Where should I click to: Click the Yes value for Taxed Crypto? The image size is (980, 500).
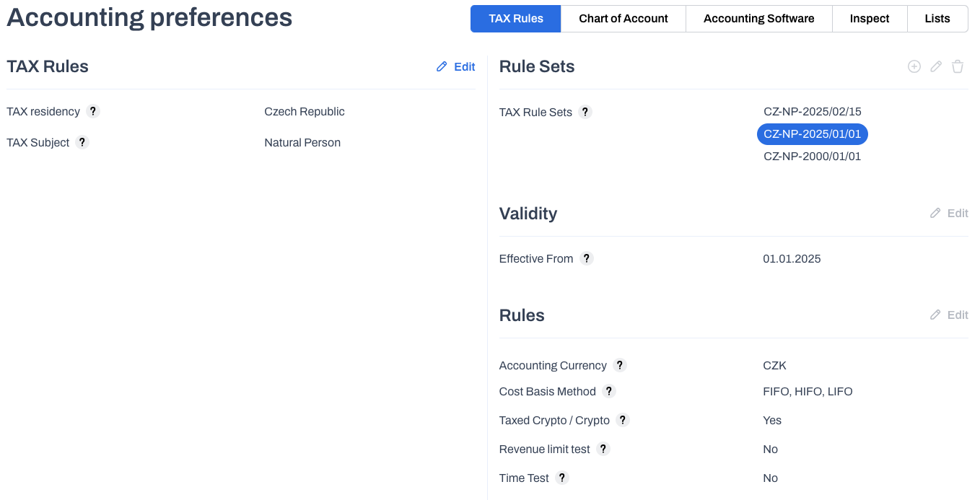[772, 421]
